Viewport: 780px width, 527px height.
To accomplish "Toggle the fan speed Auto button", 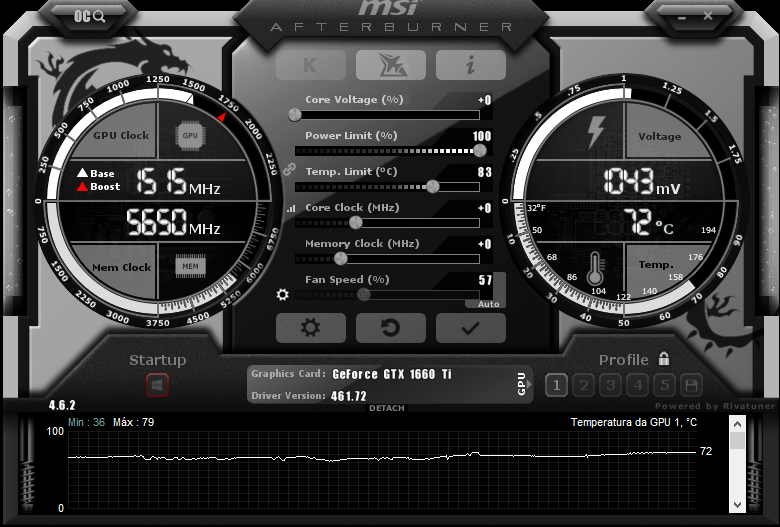I will pyautogui.click(x=488, y=304).
